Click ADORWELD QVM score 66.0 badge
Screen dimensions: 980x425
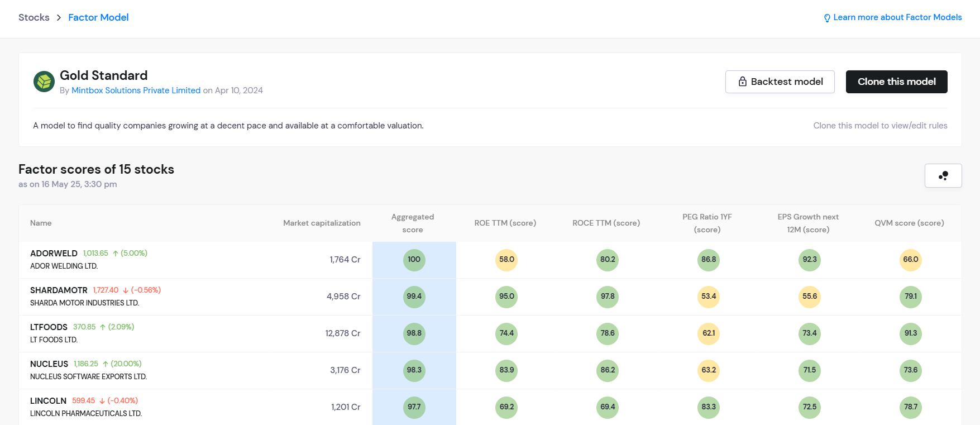pos(911,260)
